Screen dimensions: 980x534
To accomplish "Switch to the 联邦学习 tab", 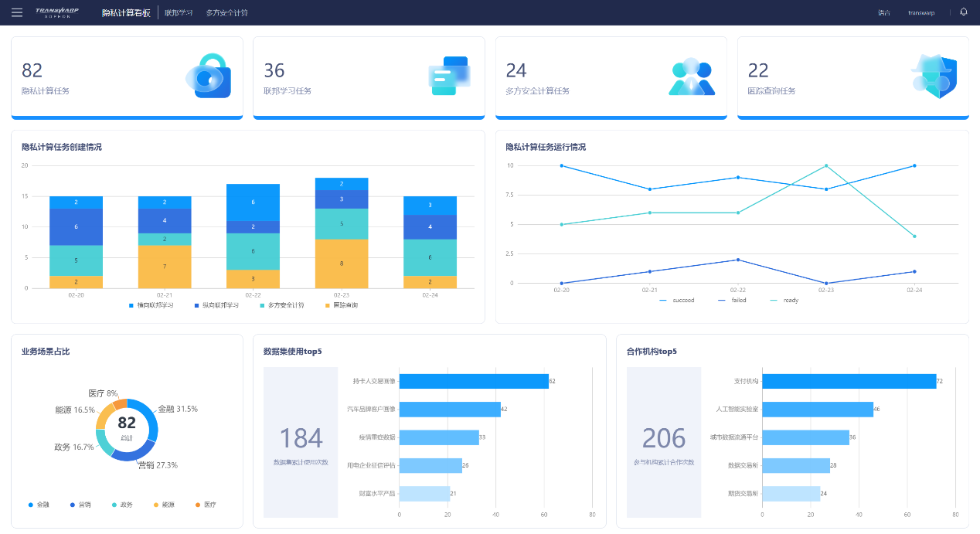I will tap(179, 12).
